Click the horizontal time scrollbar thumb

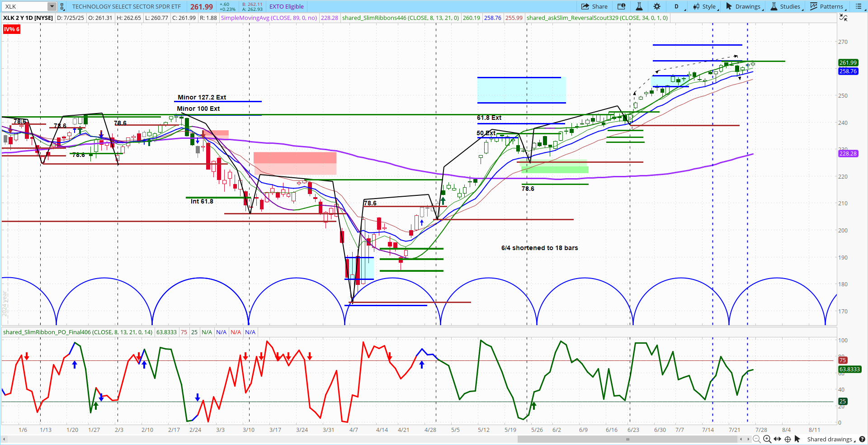pos(627,439)
